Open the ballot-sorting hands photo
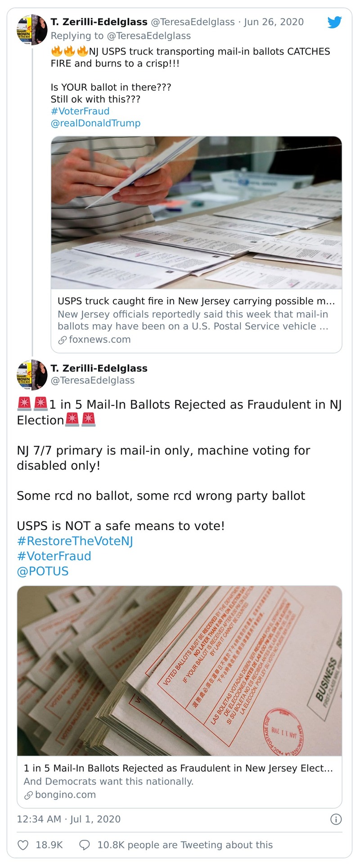Viewport: 360px width, 868px height. point(196,212)
